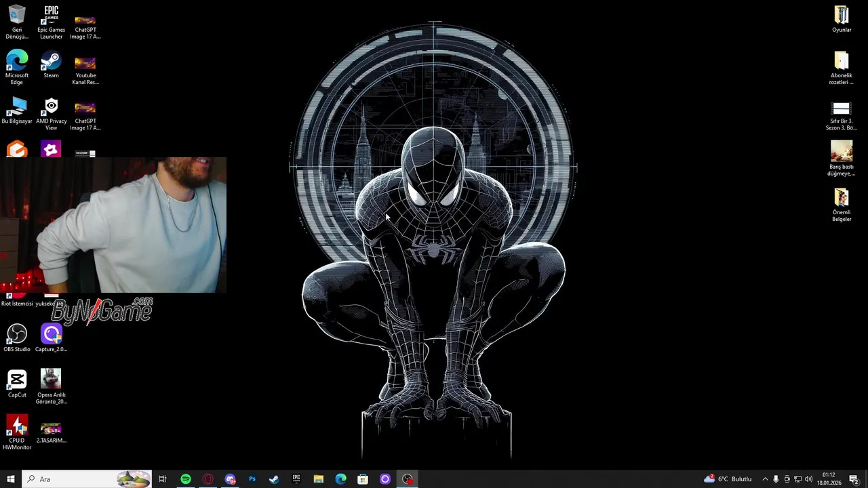Select the 2.TASARIM desktop file
The height and width of the screenshot is (488, 868).
[x=51, y=432]
